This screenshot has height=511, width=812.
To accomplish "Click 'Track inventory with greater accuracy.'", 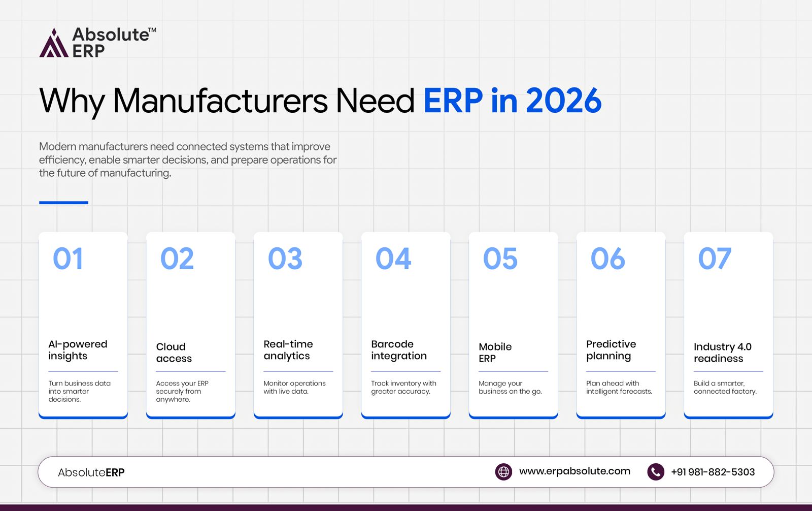I will click(x=403, y=387).
